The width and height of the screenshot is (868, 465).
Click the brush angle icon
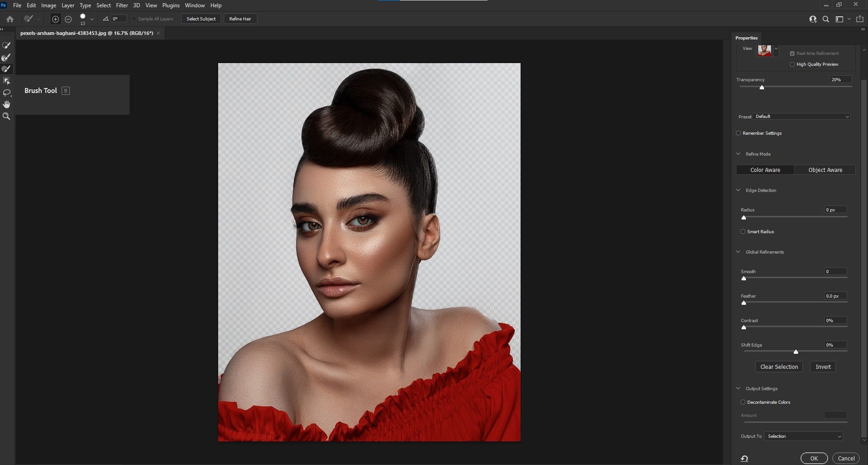click(106, 19)
